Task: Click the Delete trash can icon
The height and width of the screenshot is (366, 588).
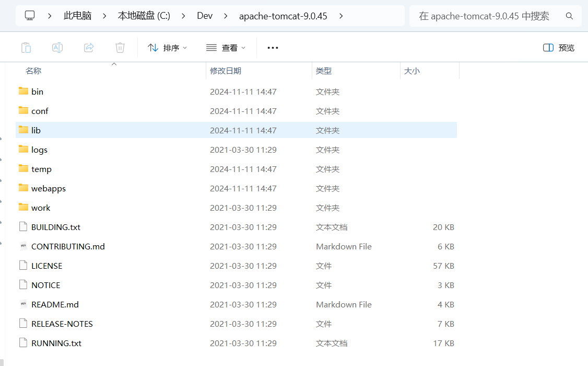Action: pyautogui.click(x=120, y=48)
